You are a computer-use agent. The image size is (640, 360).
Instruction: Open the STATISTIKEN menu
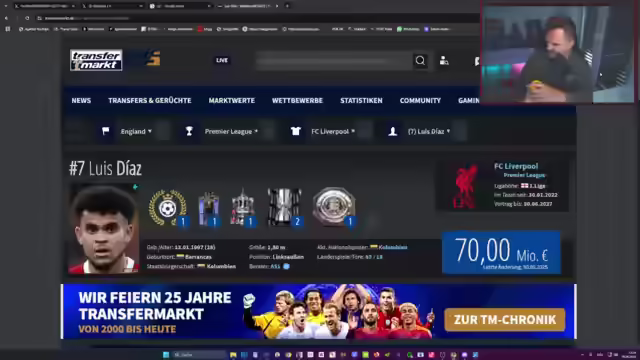point(361,100)
